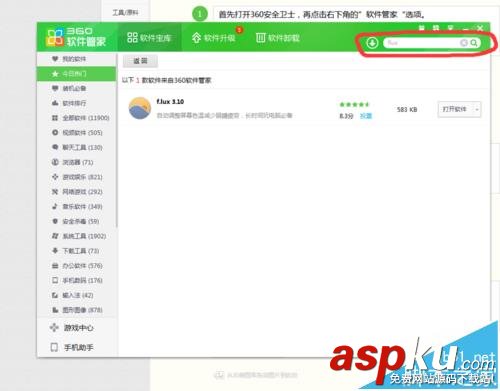Select 我的软件 in the sidebar
Screen dimensions: 500x391
[76, 59]
